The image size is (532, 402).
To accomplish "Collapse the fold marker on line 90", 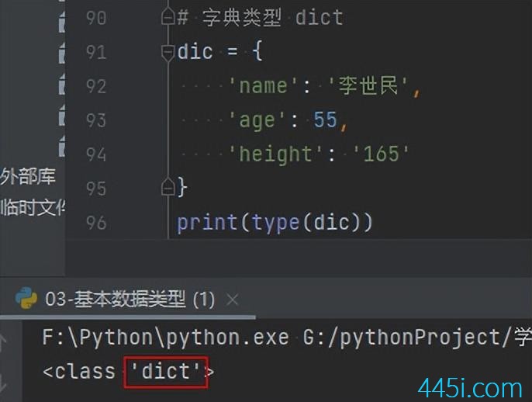I will [x=168, y=16].
